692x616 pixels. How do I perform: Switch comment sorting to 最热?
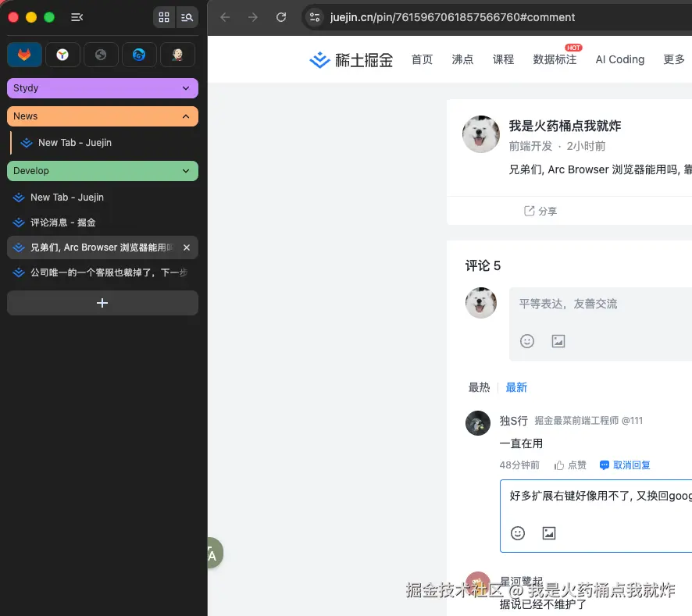479,386
